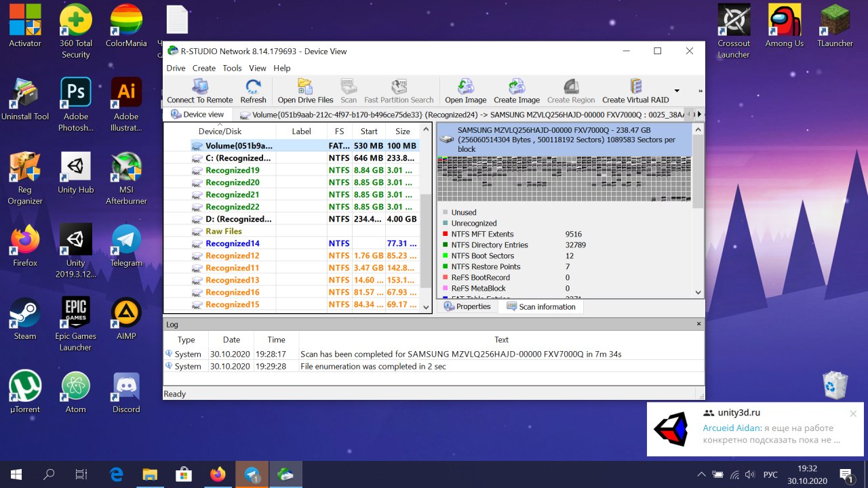Sort by the Size column header
This screenshot has height=488, width=868.
tap(403, 131)
